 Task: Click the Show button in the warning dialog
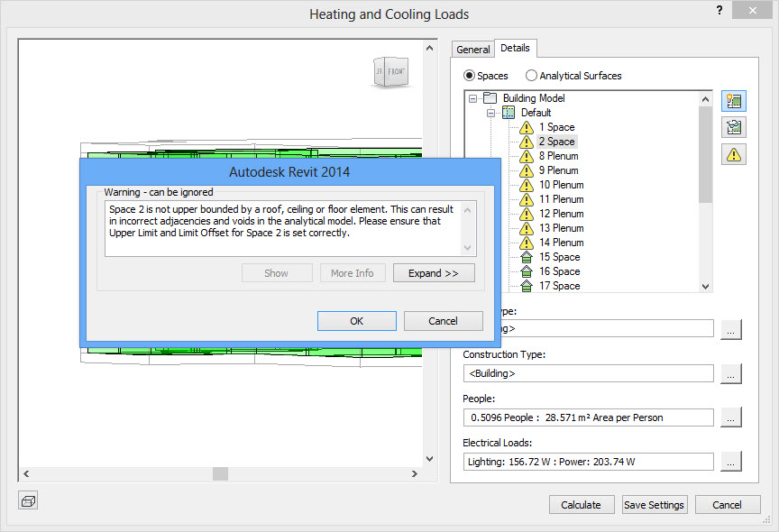[x=277, y=273]
